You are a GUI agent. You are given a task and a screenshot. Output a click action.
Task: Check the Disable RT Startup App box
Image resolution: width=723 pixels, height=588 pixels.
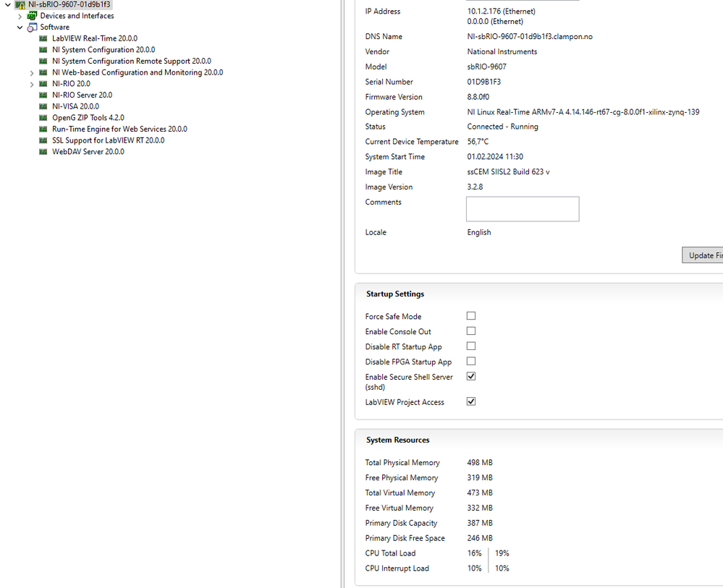pyautogui.click(x=470, y=346)
